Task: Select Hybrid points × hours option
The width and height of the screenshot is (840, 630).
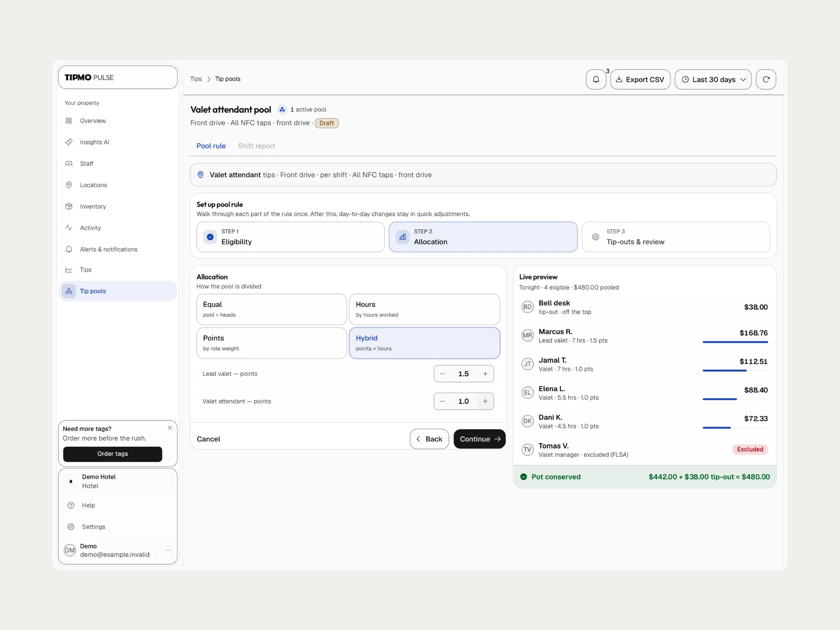Action: pyautogui.click(x=424, y=343)
